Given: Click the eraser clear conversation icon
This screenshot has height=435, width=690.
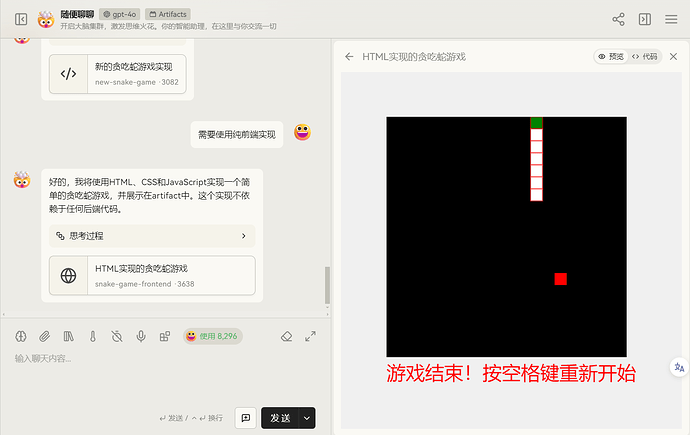Looking at the screenshot, I should (286, 336).
